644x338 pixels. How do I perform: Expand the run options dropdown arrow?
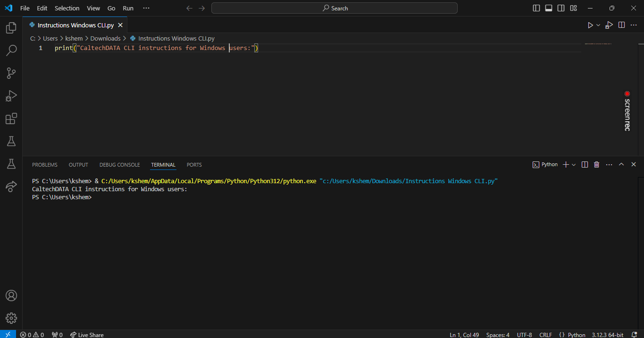598,25
